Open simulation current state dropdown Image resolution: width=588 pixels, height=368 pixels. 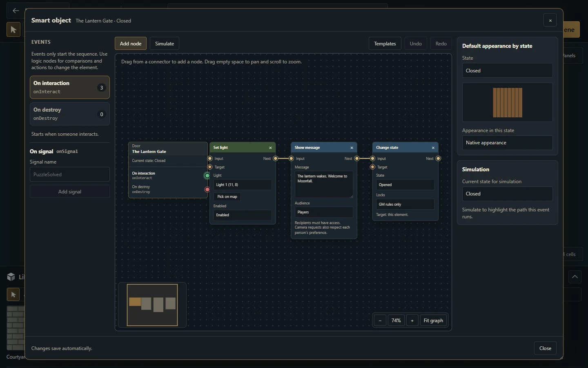point(508,194)
